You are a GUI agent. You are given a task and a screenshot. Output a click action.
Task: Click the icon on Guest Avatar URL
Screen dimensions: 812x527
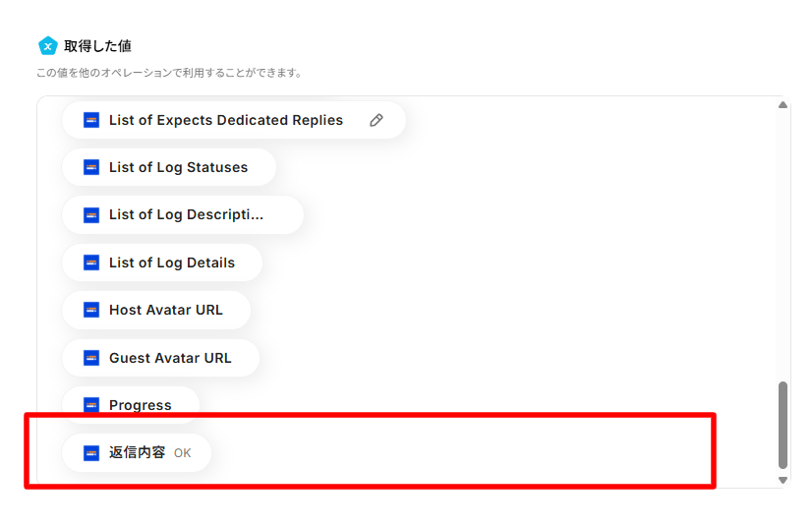click(x=91, y=358)
